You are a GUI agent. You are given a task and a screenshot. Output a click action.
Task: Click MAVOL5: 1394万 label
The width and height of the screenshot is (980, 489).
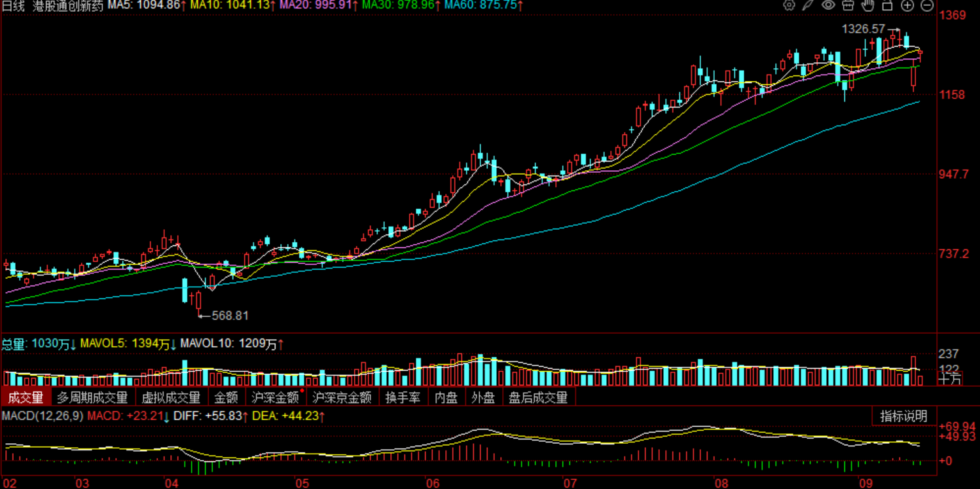point(128,344)
